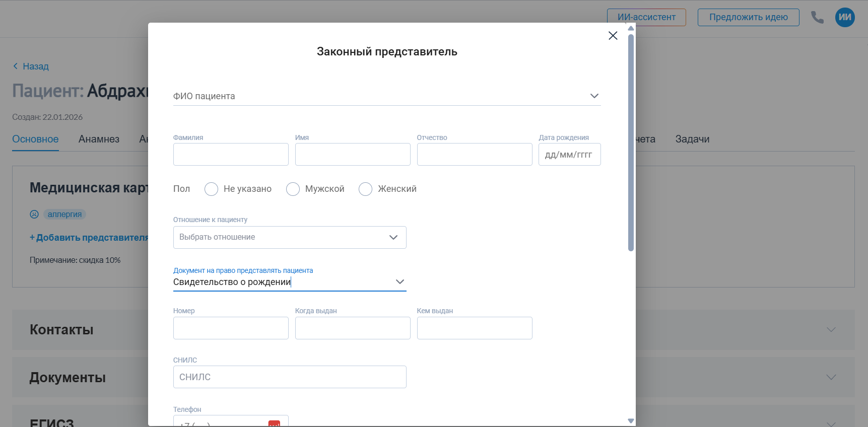Open the ИИ user avatar menu
Image resolution: width=868 pixels, height=427 pixels.
click(x=845, y=17)
